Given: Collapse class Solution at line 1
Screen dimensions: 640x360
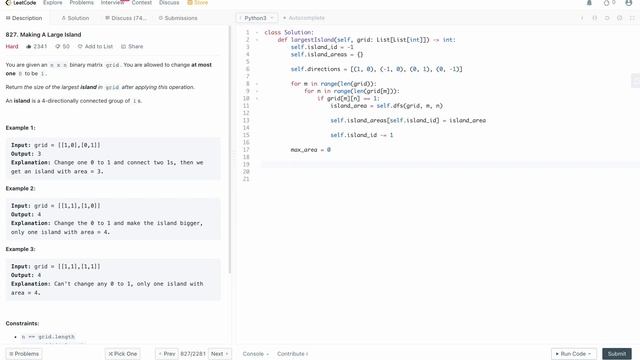Looking at the screenshot, I should click(x=257, y=32).
